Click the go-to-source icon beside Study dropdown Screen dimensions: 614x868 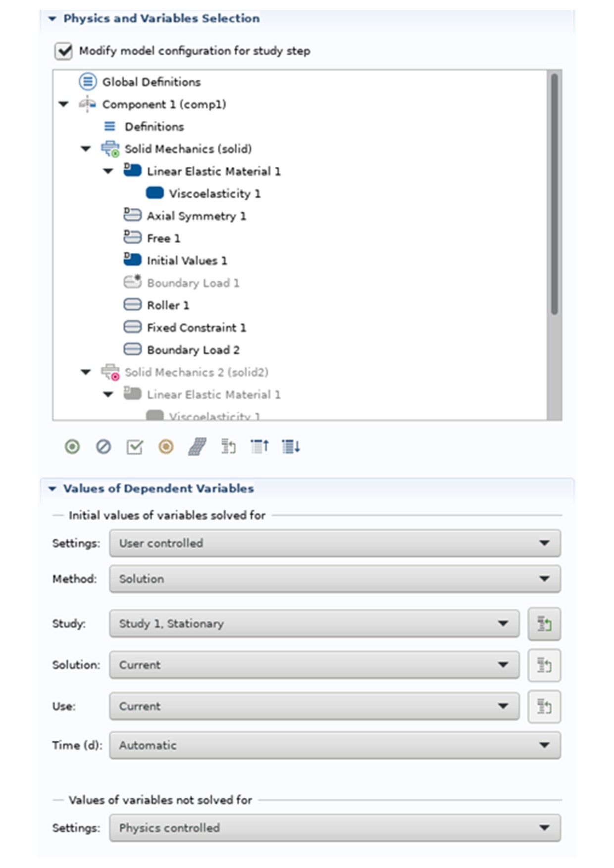(x=544, y=624)
